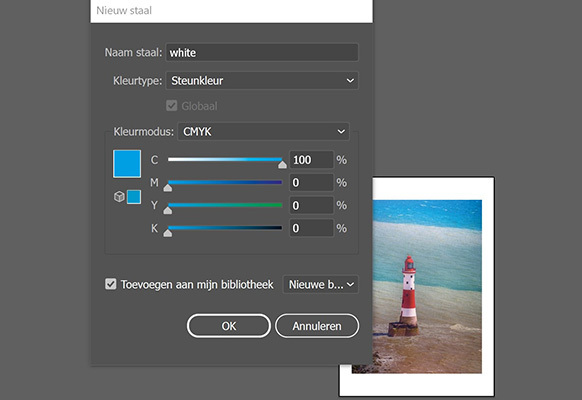Click the magenta M percentage field
This screenshot has width=582, height=400.
point(311,183)
